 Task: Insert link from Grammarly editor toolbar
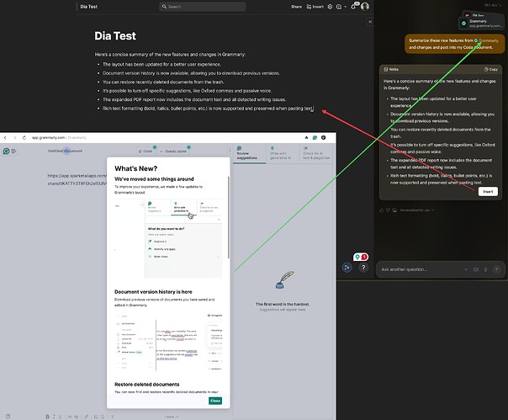[x=86, y=417]
